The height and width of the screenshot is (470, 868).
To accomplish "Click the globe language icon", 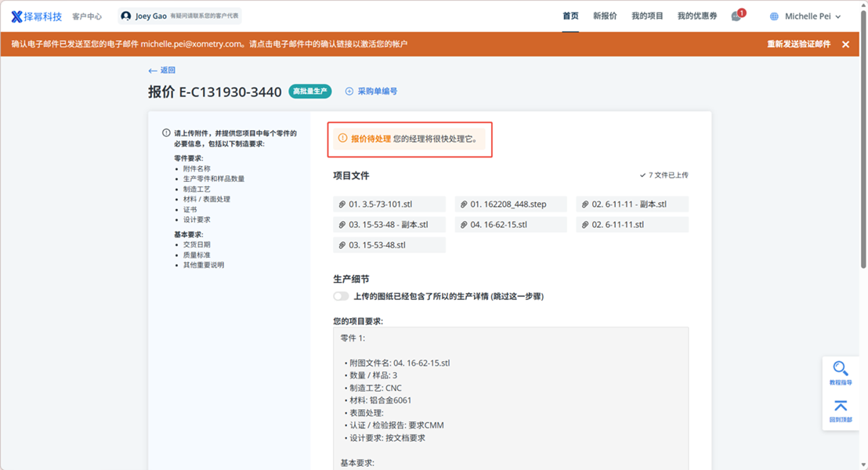I will pyautogui.click(x=775, y=16).
